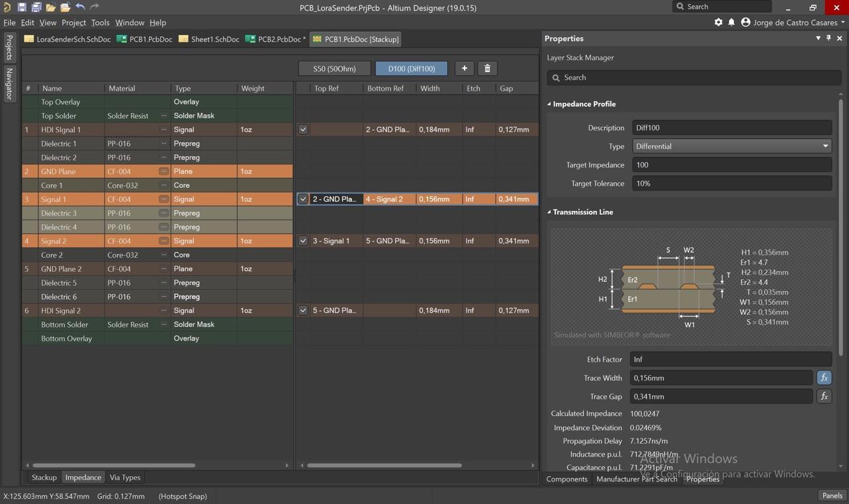Click the Properties panel vertical scrollbar
This screenshot has width=849, height=504.
tap(840, 228)
